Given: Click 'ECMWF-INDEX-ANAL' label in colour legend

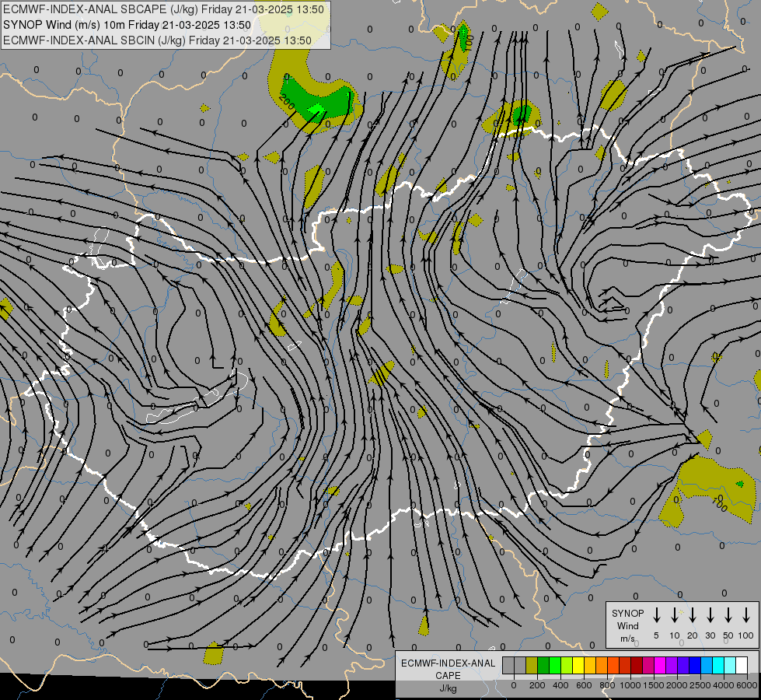Looking at the screenshot, I should pos(448,663).
